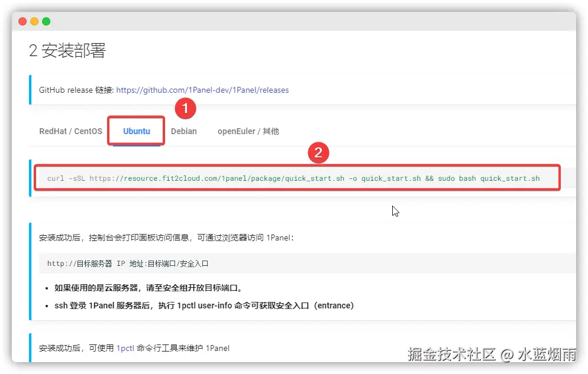588x374 pixels.
Task: Click the http://目标服务器 IP 地址 code line
Action: pos(128,264)
